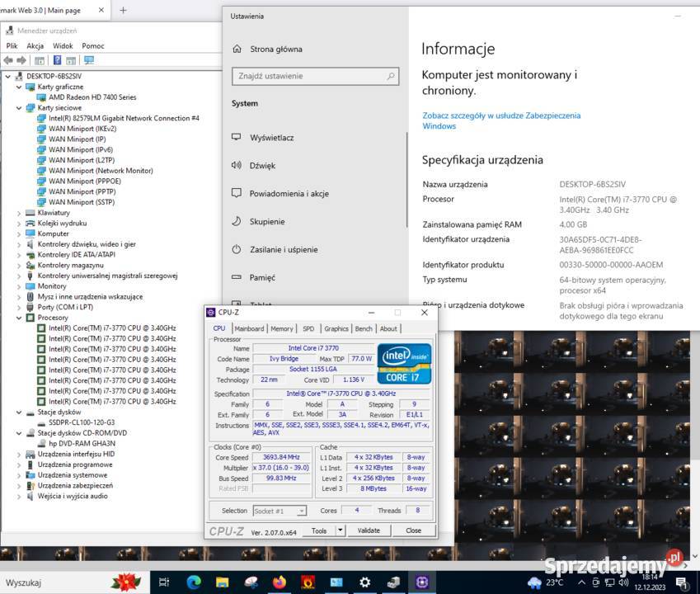Click the purple CPU-Z icon on the taskbar
The width and height of the screenshot is (700, 594).
pos(422,582)
